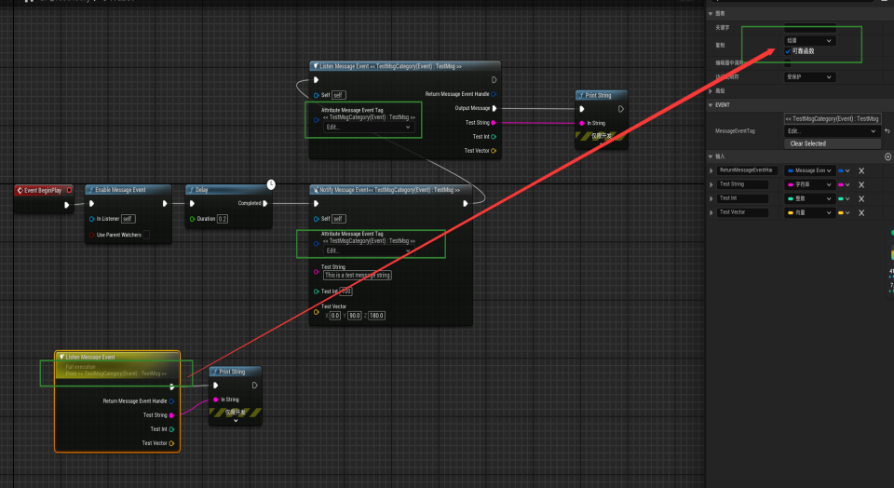
Task: Open the 整数 type dropdown for Test Int
Action: tap(810, 198)
